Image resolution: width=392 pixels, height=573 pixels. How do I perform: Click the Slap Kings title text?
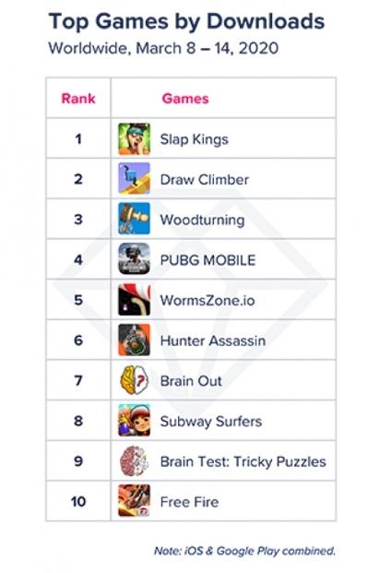point(195,139)
